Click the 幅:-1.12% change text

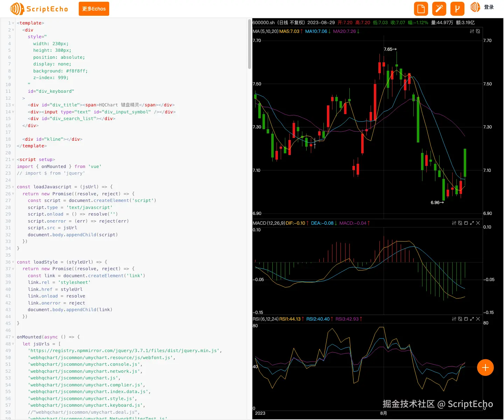(418, 22)
